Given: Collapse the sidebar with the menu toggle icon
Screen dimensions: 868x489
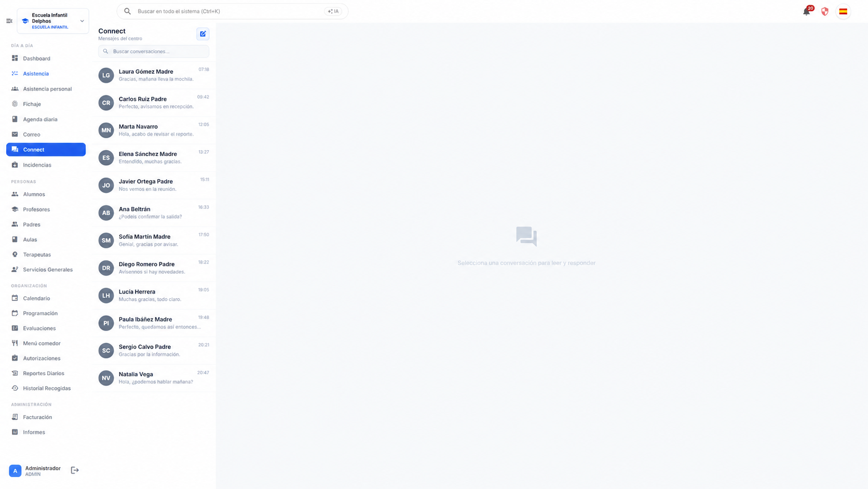Looking at the screenshot, I should (x=9, y=21).
